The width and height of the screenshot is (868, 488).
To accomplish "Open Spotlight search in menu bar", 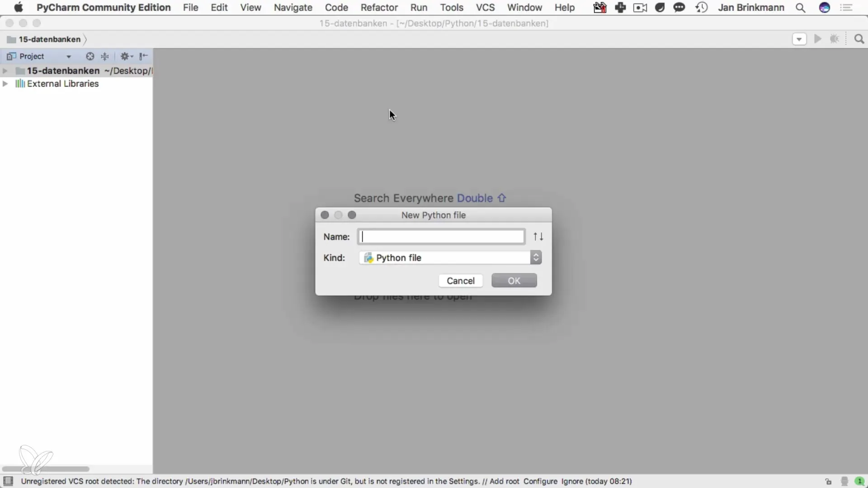I will (x=800, y=8).
